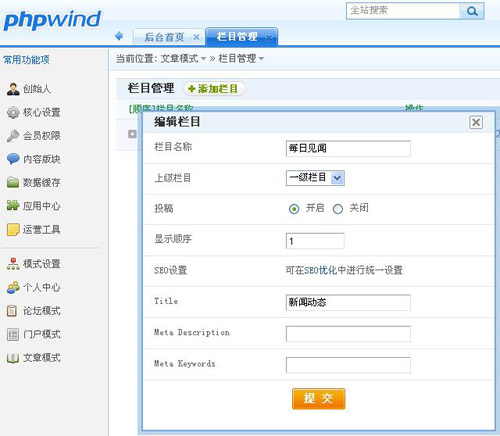The image size is (500, 436).
Task: Expand the 文章模式 breadcrumb dropdown
Action: point(203,59)
